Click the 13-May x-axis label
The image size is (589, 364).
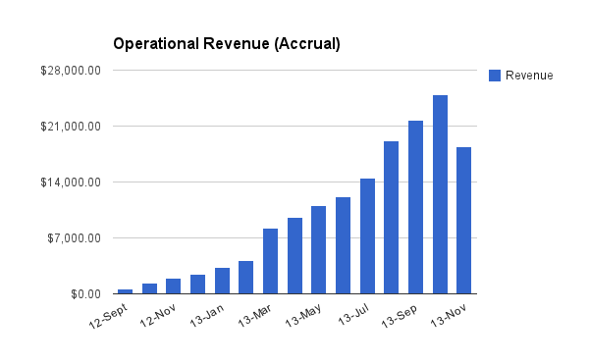pos(303,316)
